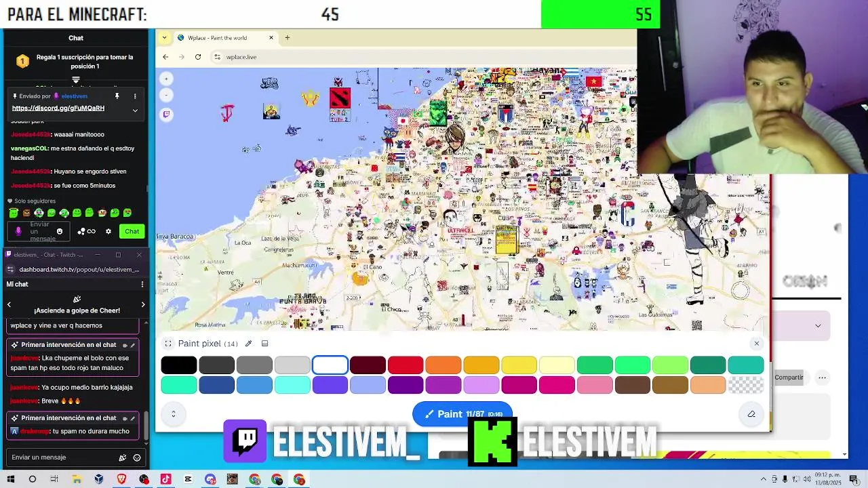Unpin the pinned chat message via pin icon

coord(117,96)
